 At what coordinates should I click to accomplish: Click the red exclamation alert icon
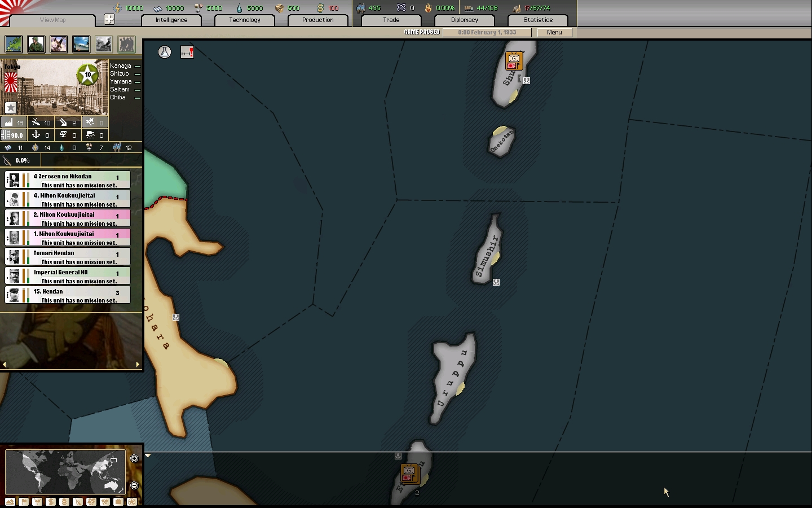point(187,52)
